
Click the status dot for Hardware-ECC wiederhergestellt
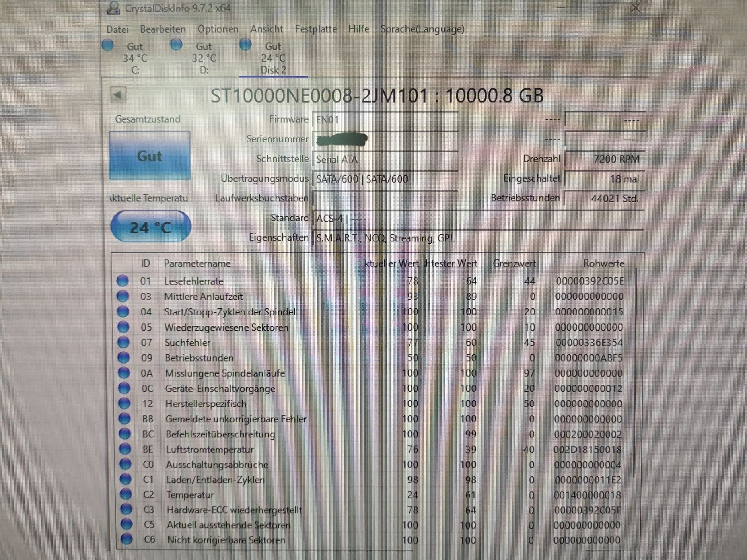126,510
